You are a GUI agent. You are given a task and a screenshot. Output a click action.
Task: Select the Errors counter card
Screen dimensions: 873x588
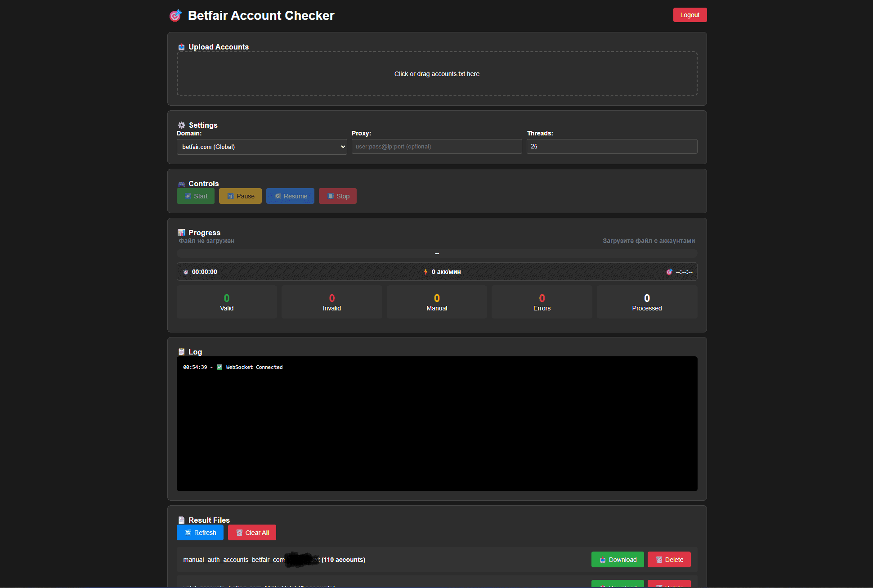coord(542,302)
